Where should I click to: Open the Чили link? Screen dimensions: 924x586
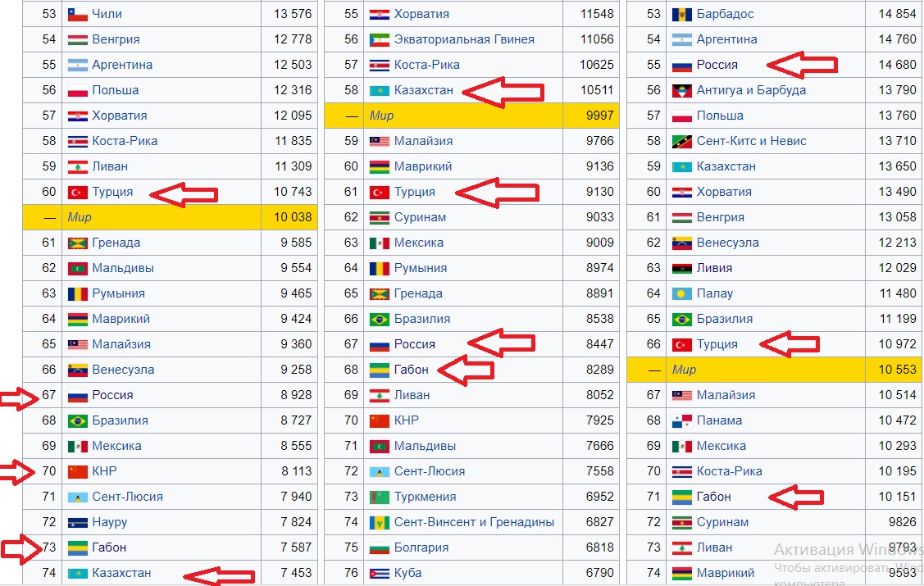click(107, 14)
